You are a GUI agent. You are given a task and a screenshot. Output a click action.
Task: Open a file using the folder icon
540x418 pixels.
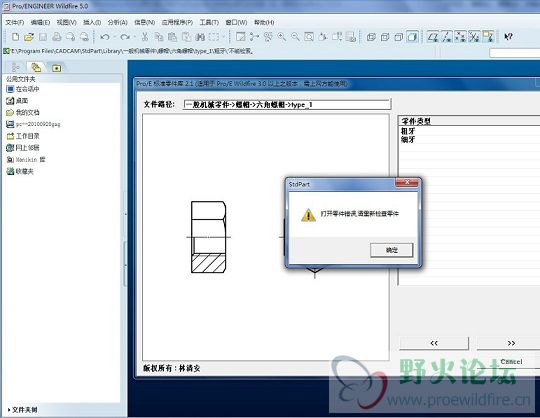click(29, 36)
